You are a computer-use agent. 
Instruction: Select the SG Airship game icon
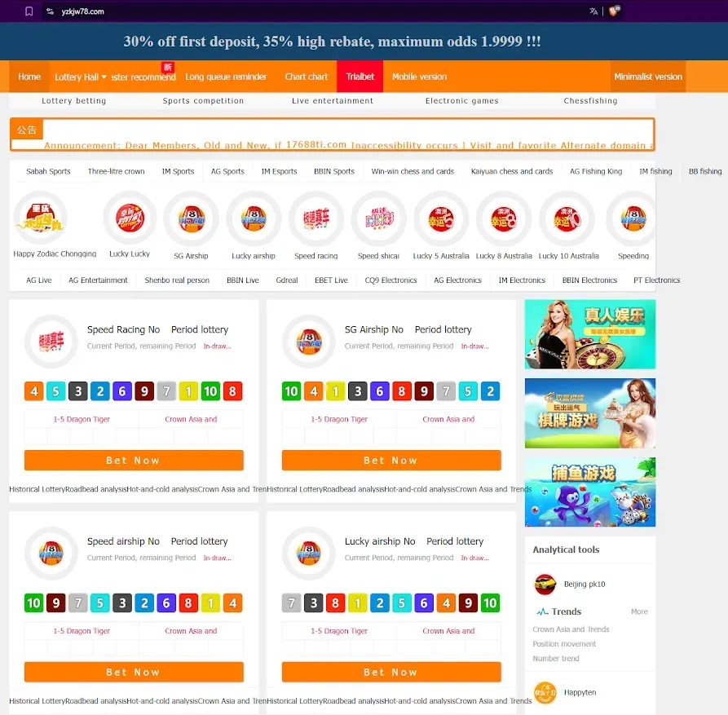[x=191, y=218]
